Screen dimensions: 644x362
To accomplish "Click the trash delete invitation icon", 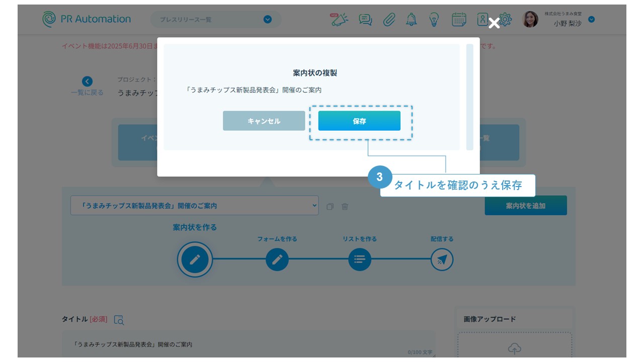I will (x=345, y=206).
